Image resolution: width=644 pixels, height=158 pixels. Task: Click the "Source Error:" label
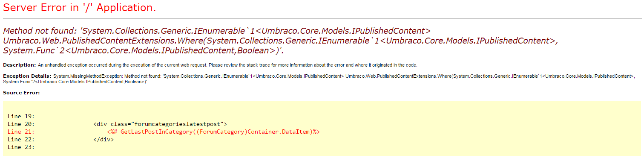pyautogui.click(x=21, y=92)
